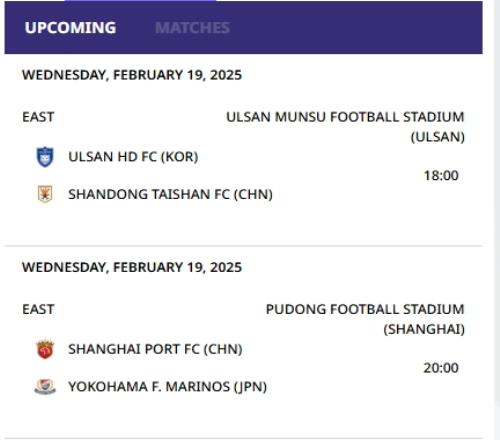
Task: Click the first Wednesday, February 19, 2025 heading
Action: point(132,75)
